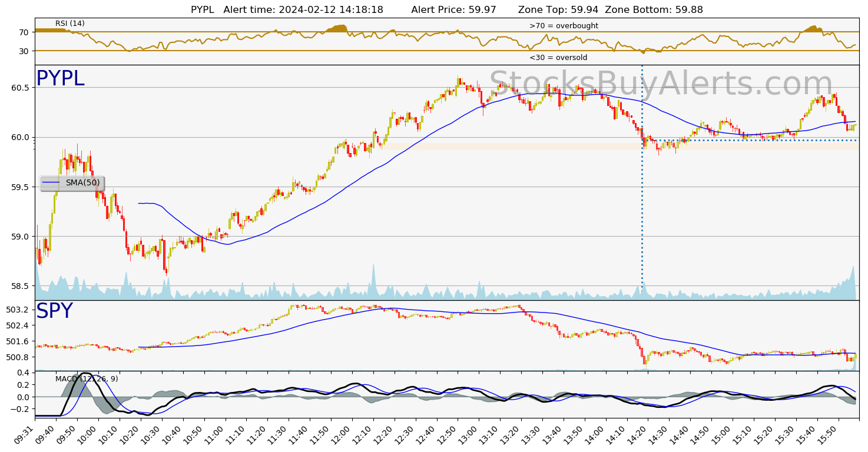Click the 13:00 time axis label

click(x=469, y=434)
